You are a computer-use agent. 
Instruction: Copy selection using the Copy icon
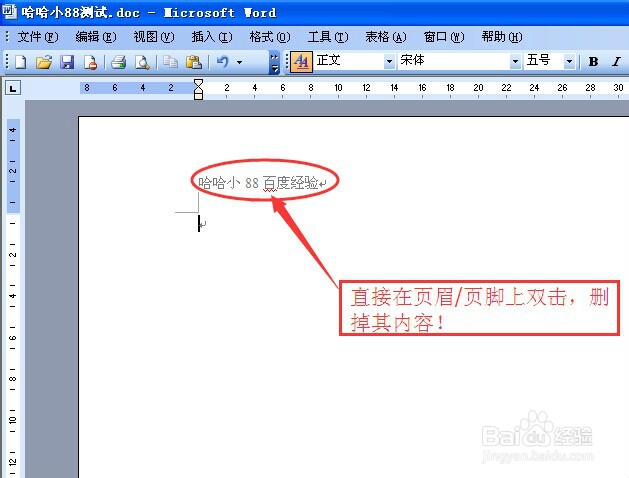click(x=171, y=62)
